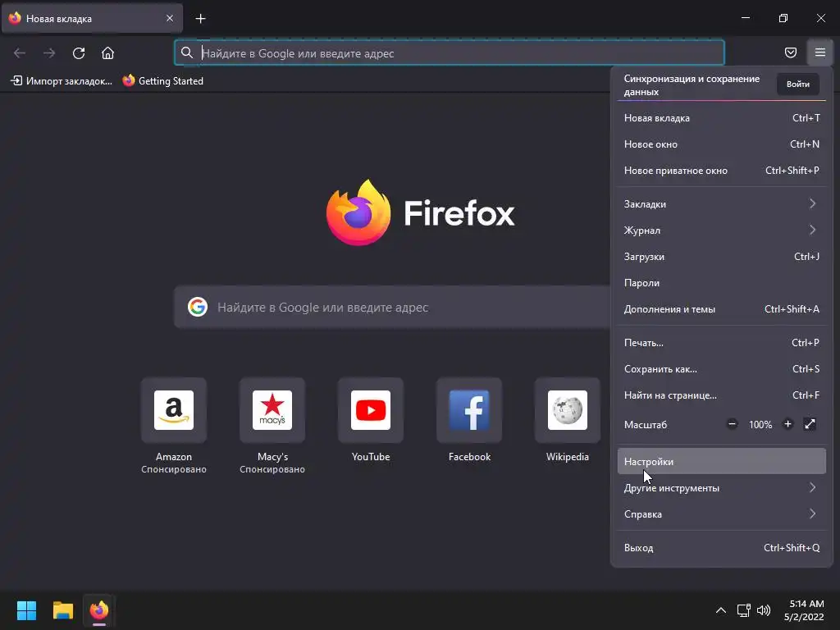
Task: Click the Войти sign-in button
Action: (797, 84)
